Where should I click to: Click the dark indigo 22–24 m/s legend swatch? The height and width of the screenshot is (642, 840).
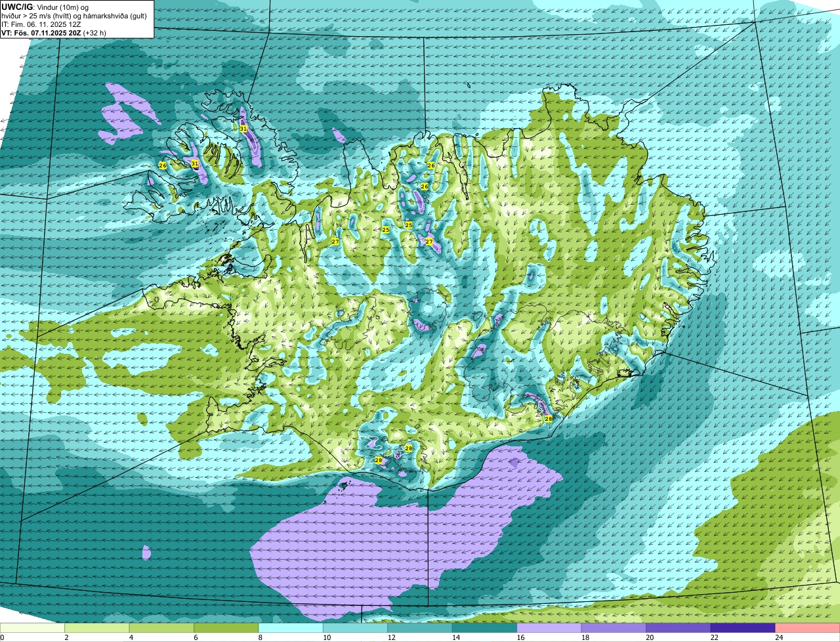(x=744, y=628)
